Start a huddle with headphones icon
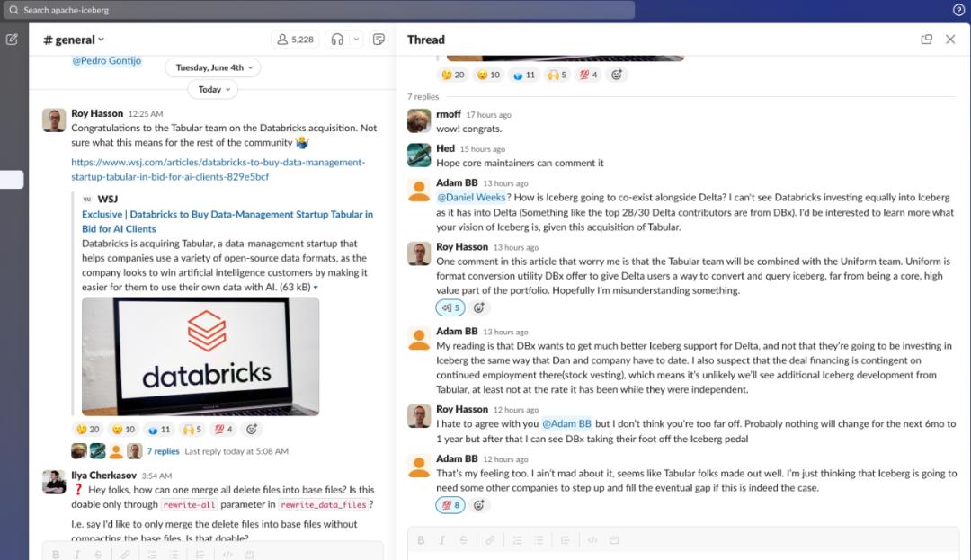971x560 pixels. click(337, 40)
